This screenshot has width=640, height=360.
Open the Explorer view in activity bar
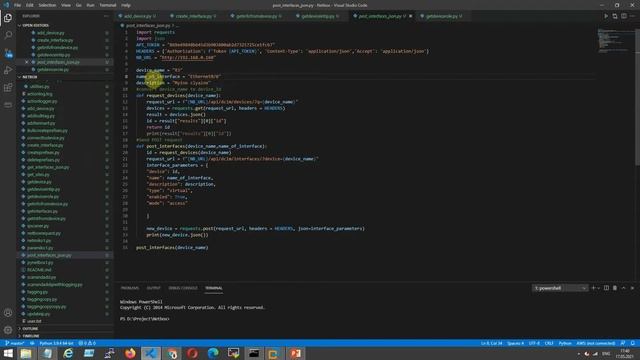coord(8,18)
